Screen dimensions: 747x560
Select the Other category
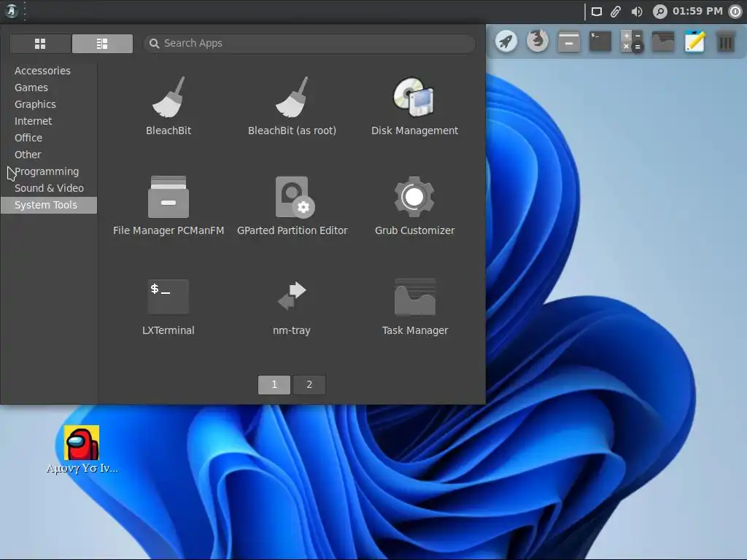click(x=49, y=155)
